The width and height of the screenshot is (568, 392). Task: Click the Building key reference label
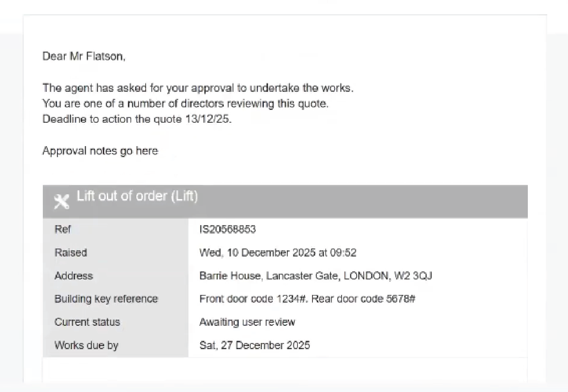pos(106,299)
